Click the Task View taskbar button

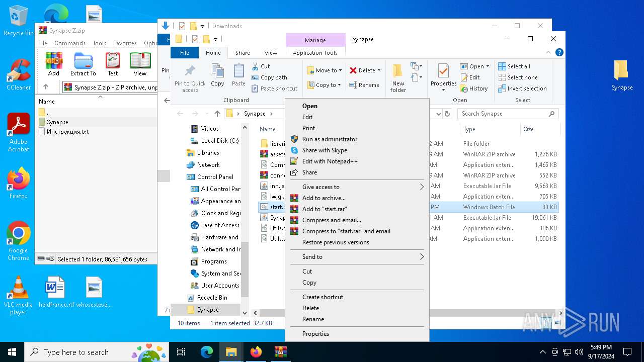[x=181, y=352]
